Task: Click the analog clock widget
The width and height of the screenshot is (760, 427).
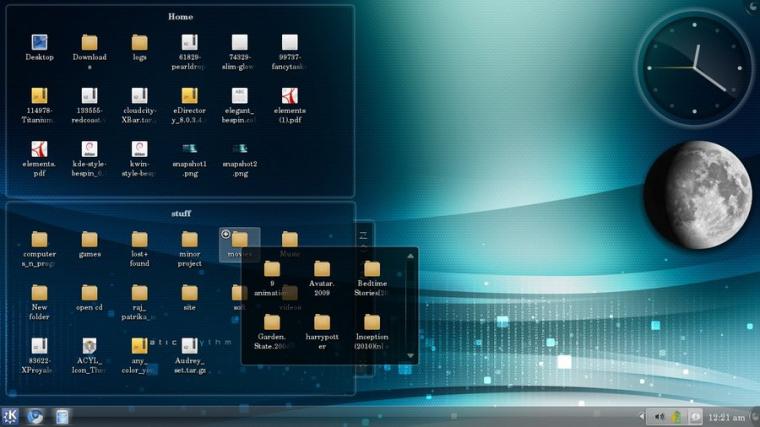Action: point(695,68)
